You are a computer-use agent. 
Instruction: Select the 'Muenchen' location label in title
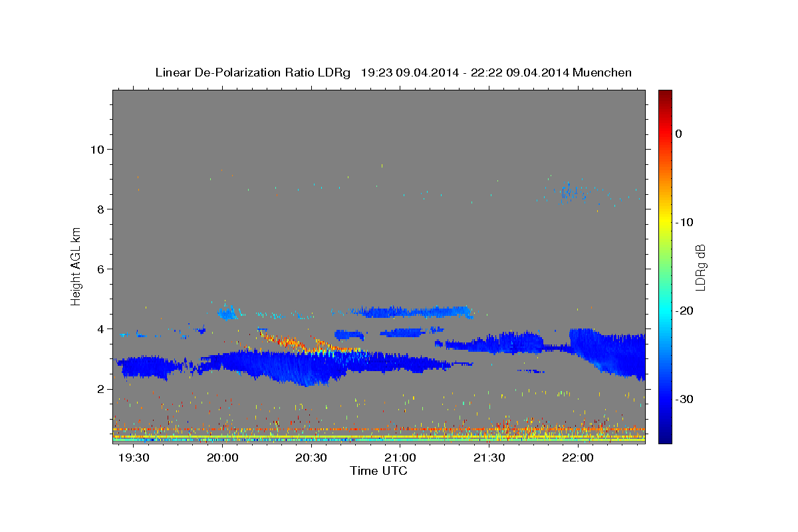click(x=602, y=72)
